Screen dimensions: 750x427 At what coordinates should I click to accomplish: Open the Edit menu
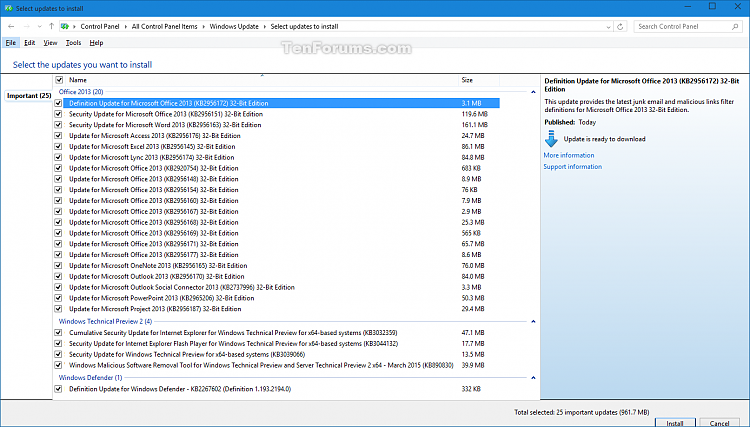click(x=30, y=43)
